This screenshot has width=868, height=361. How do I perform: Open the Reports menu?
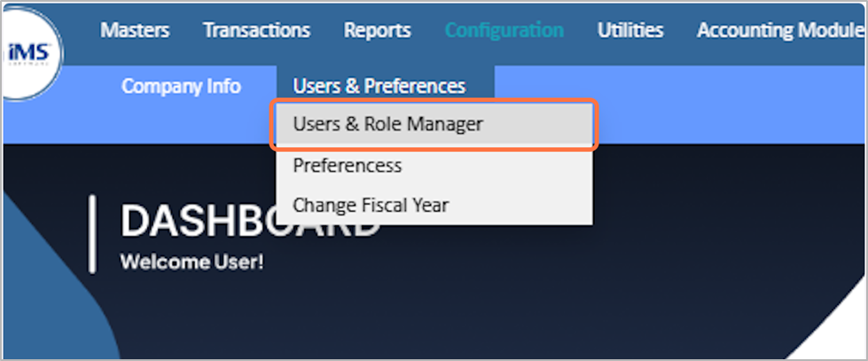pos(377,30)
